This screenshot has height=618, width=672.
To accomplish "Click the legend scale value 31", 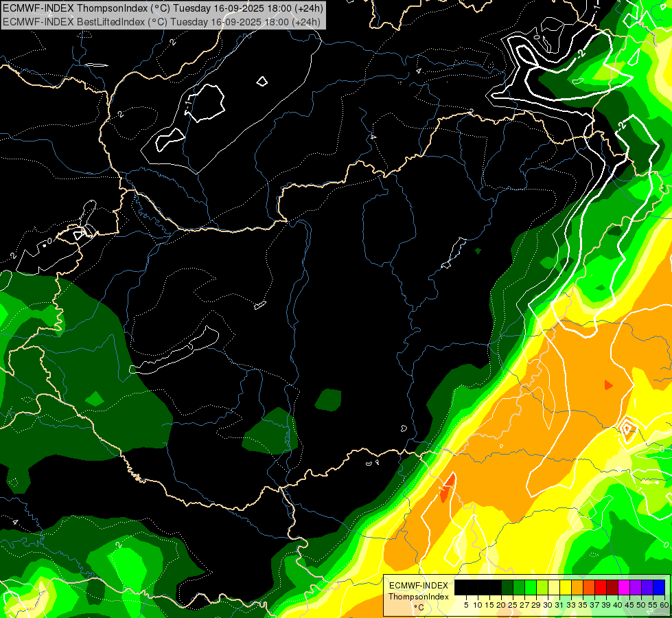I will coord(559,605).
